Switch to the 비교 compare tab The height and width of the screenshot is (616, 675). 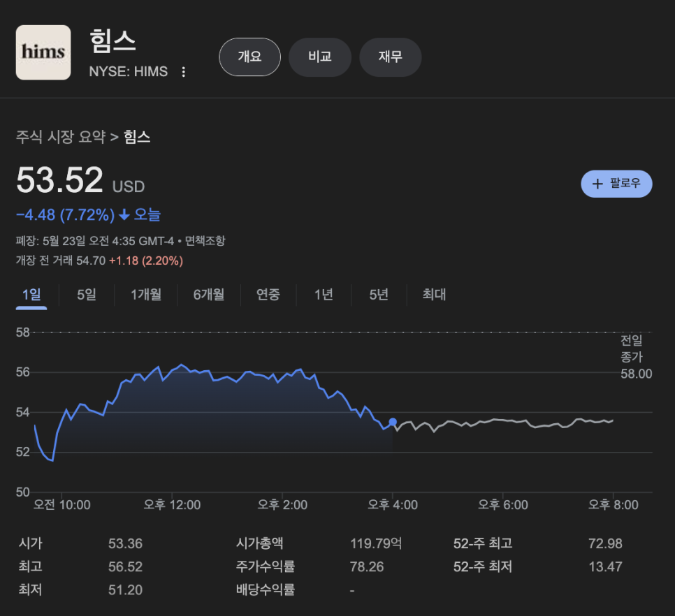tap(320, 57)
